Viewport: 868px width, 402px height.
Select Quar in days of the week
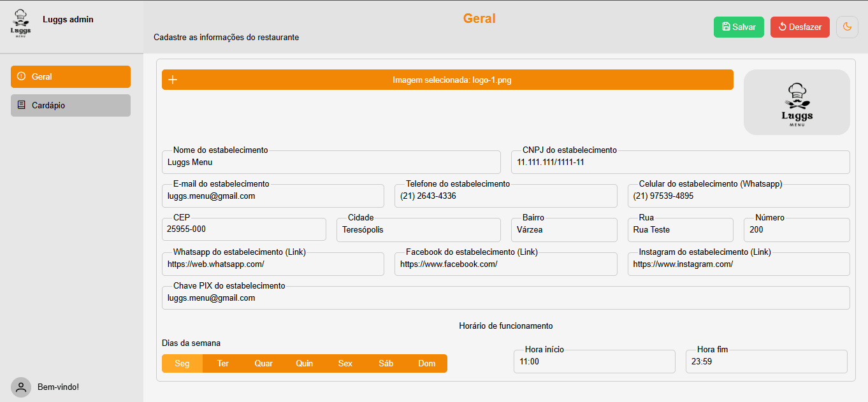[x=264, y=363]
